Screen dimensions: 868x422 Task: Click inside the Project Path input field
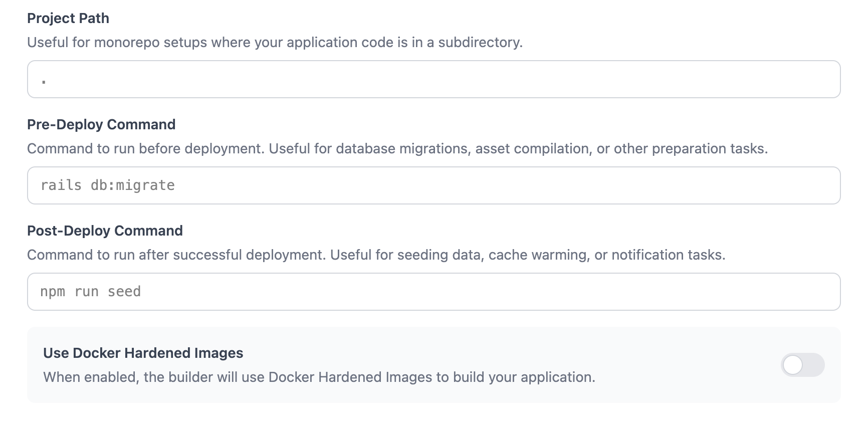[433, 79]
